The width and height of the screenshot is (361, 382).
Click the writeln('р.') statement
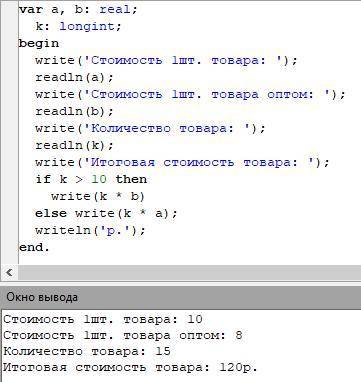click(90, 230)
